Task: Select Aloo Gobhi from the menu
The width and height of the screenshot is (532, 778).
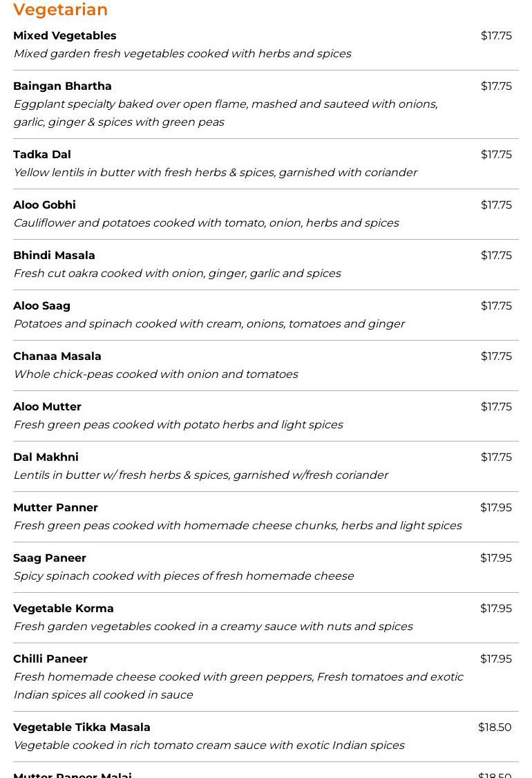Action: click(44, 205)
